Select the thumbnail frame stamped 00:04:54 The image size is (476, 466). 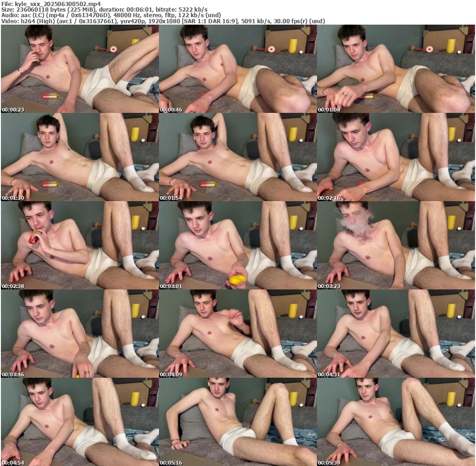coord(80,422)
